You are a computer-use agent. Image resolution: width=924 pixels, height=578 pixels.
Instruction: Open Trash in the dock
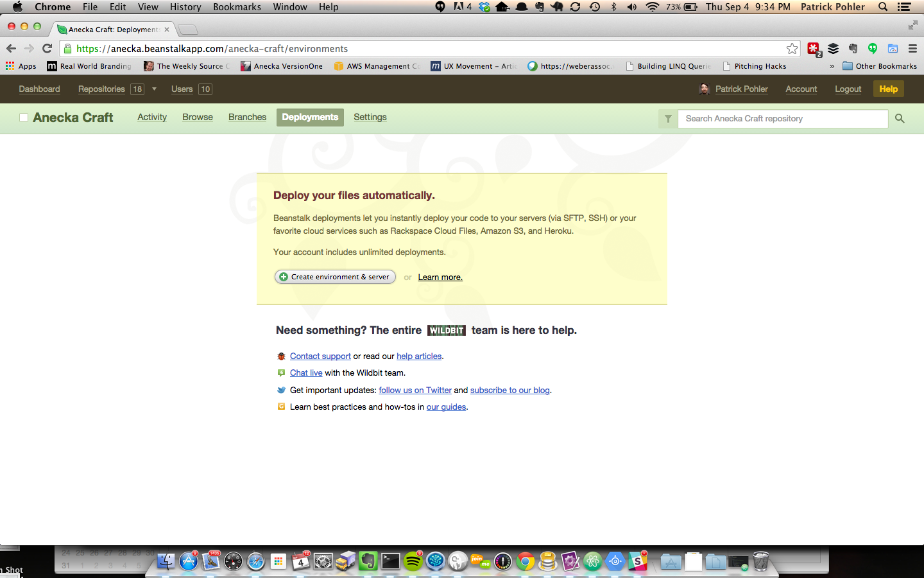pyautogui.click(x=760, y=561)
